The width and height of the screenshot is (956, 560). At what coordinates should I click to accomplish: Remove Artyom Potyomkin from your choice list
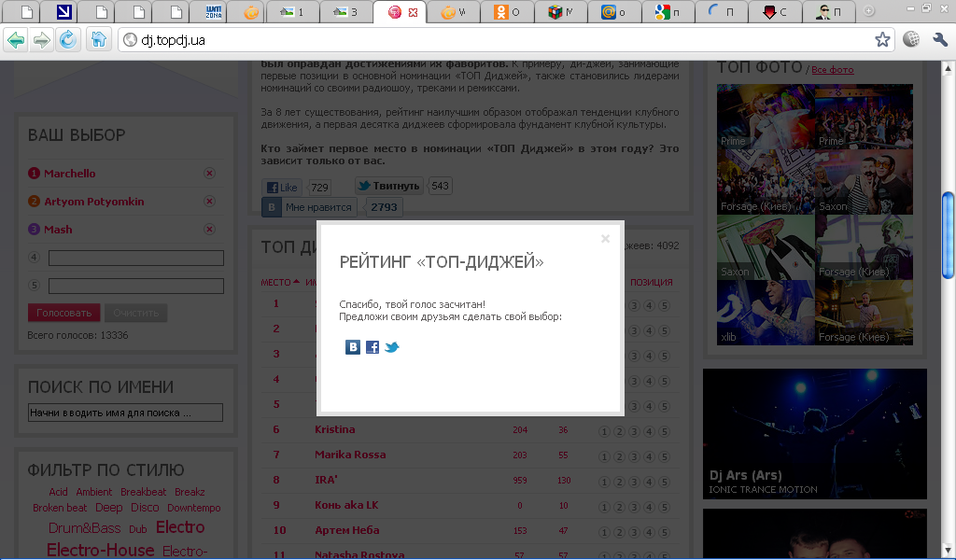209,201
